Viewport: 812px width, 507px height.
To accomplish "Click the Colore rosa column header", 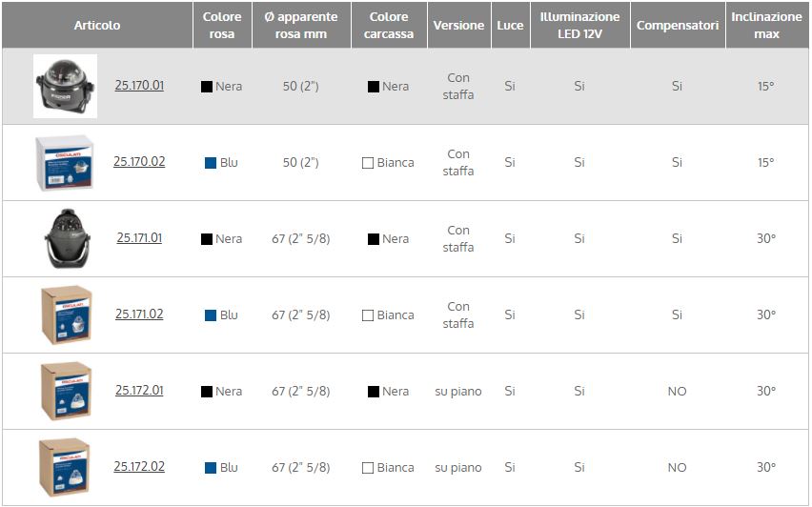I will point(222,26).
